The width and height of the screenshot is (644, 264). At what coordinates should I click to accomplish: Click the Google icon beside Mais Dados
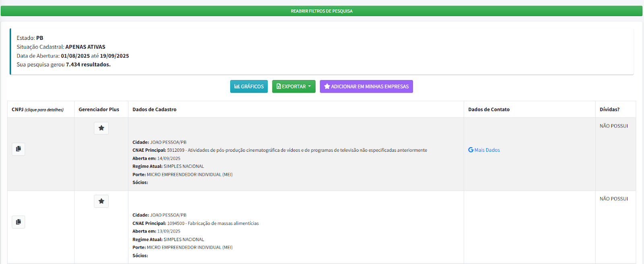point(471,150)
